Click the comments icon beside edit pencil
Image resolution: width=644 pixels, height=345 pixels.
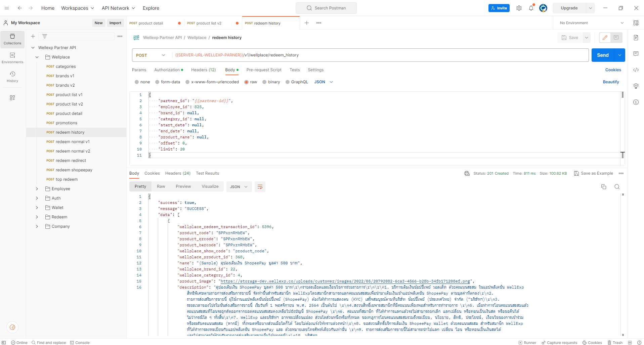(x=616, y=38)
